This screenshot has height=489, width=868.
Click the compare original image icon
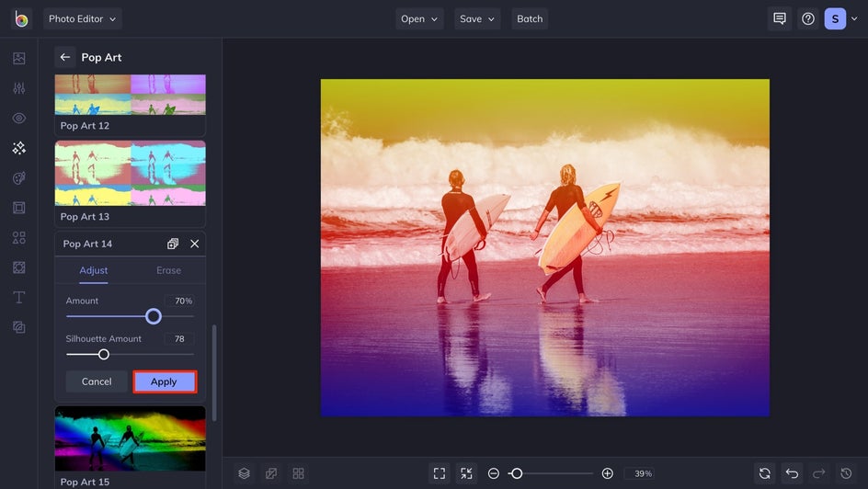(271, 473)
